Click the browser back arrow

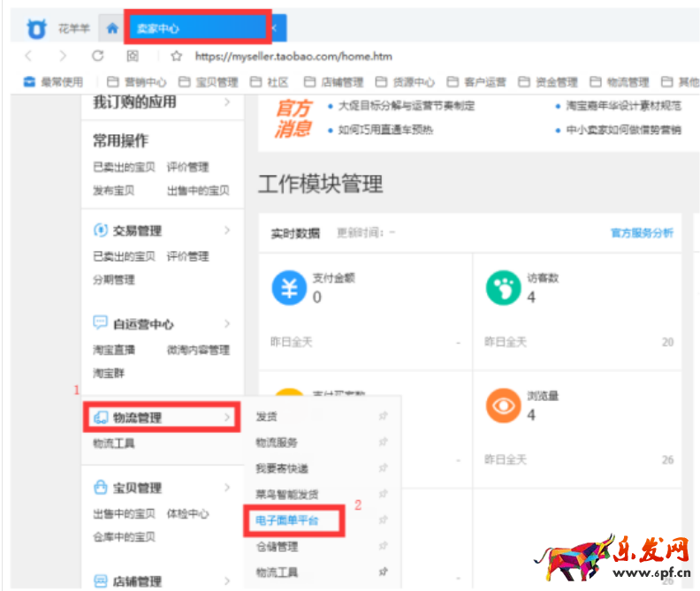tap(28, 56)
